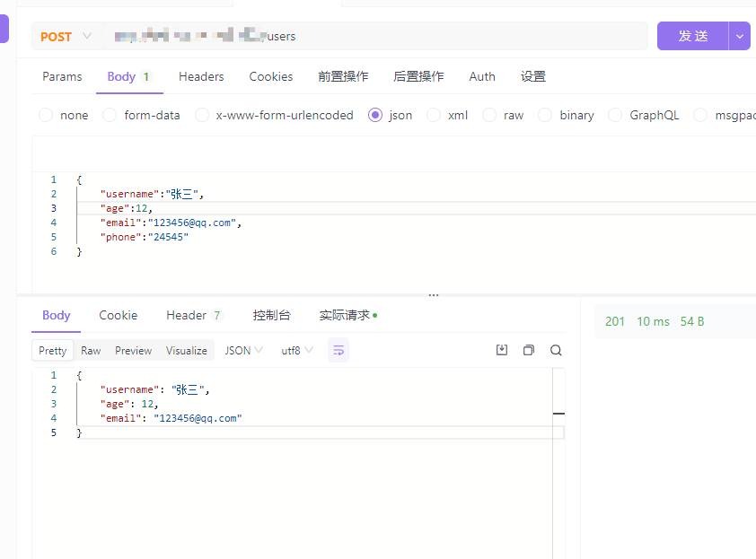
Task: Click the request "email" line in body editor
Action: 171,223
